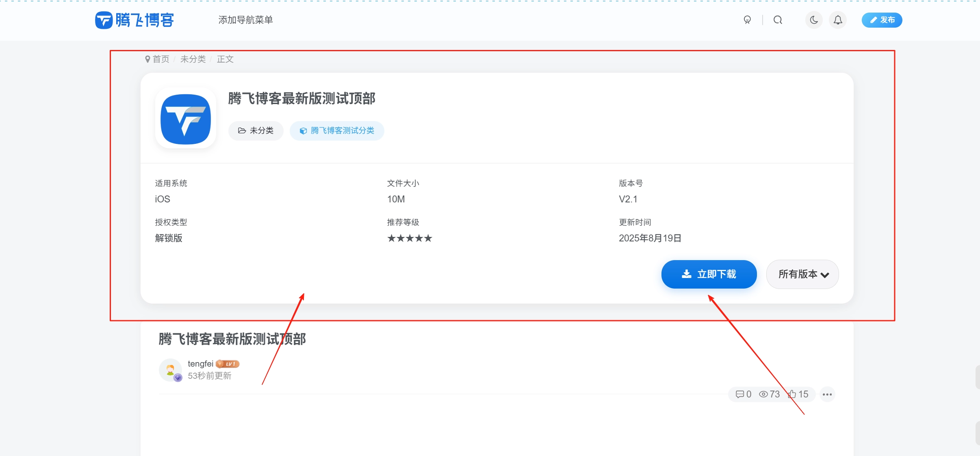Click the more options ellipsis icon
This screenshot has height=456, width=980.
tap(827, 394)
